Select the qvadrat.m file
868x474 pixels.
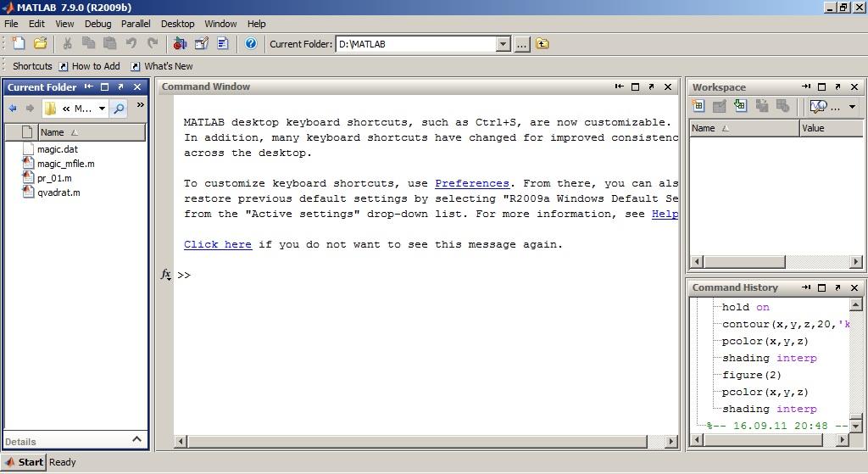click(x=58, y=192)
